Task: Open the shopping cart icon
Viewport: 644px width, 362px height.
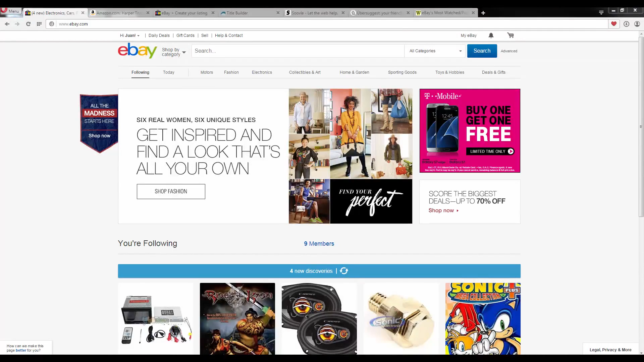Action: [511, 35]
